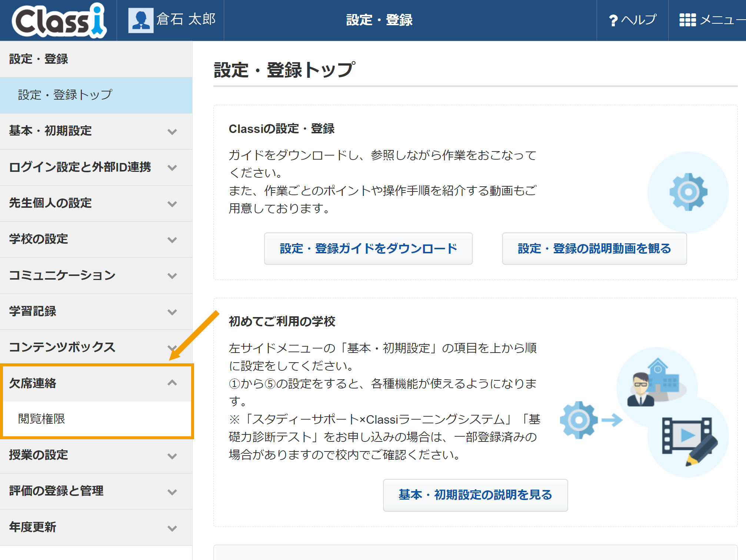Click the コンテンツボックス menu label
Image resolution: width=746 pixels, height=560 pixels.
pyautogui.click(x=62, y=347)
